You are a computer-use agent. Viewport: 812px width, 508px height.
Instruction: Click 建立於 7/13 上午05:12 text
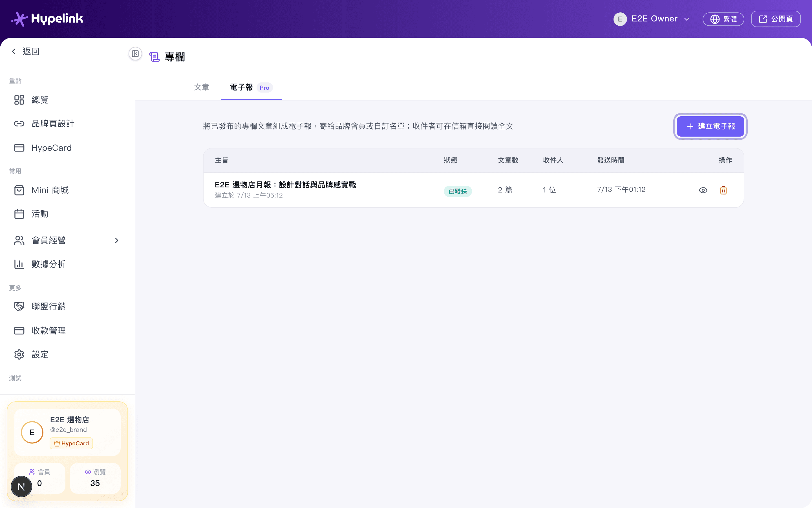(249, 195)
